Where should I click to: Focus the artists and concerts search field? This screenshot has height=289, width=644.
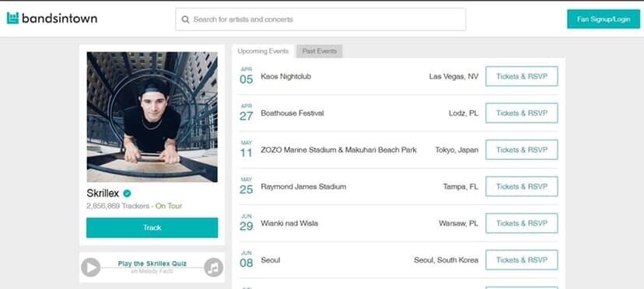point(320,19)
